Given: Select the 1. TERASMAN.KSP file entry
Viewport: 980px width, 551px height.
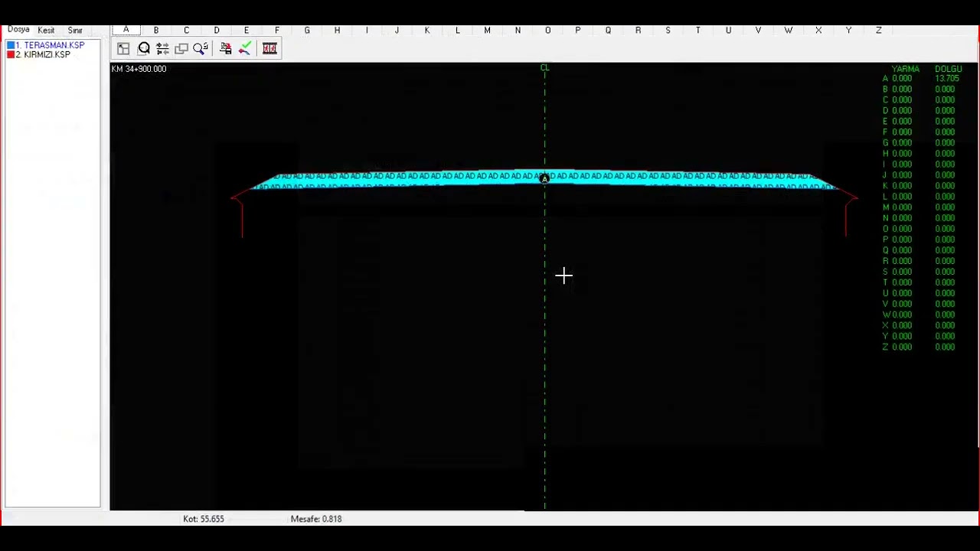Looking at the screenshot, I should (50, 45).
